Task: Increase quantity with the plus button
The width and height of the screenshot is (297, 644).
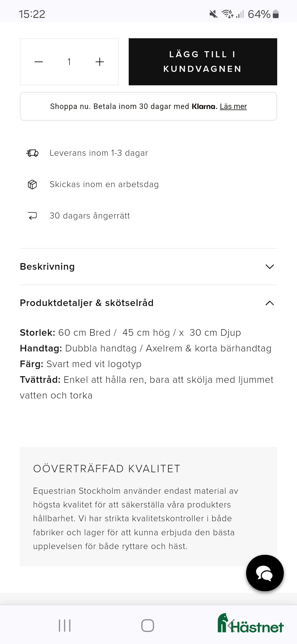Action: [100, 62]
